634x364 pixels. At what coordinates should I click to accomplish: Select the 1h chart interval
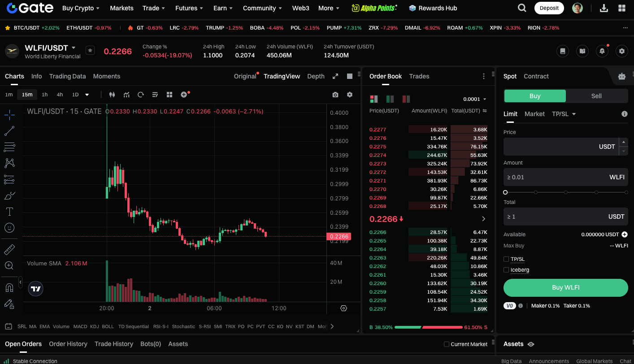tap(45, 95)
